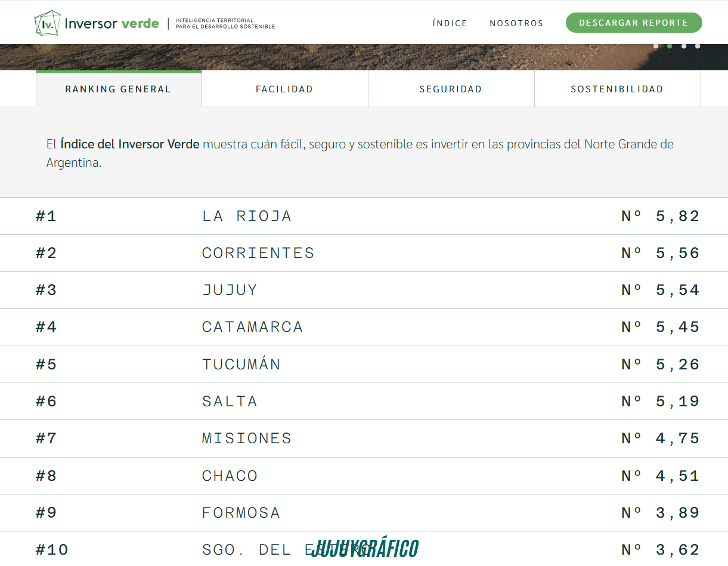Click the bold 'Índice del Inversor Verde' text
The image size is (728, 566).
click(x=130, y=144)
